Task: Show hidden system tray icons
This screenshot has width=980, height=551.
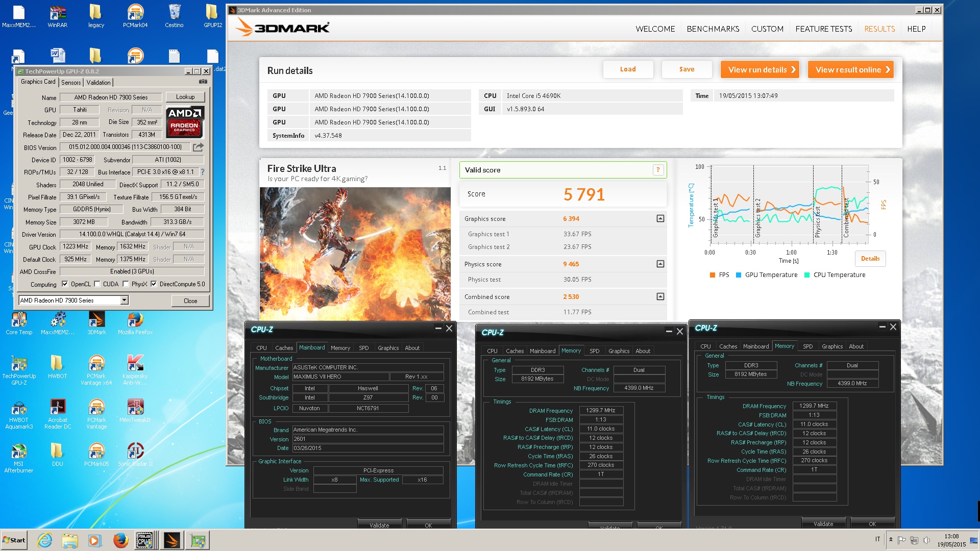Action: pyautogui.click(x=891, y=540)
